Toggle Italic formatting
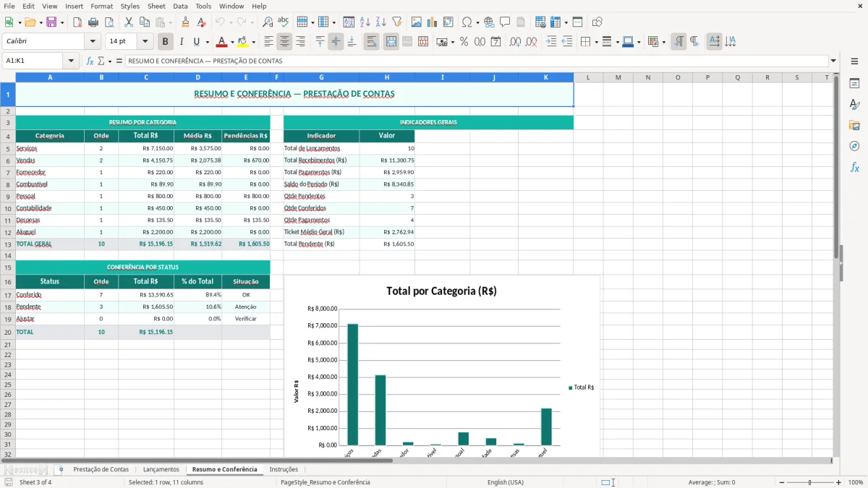 [x=181, y=42]
